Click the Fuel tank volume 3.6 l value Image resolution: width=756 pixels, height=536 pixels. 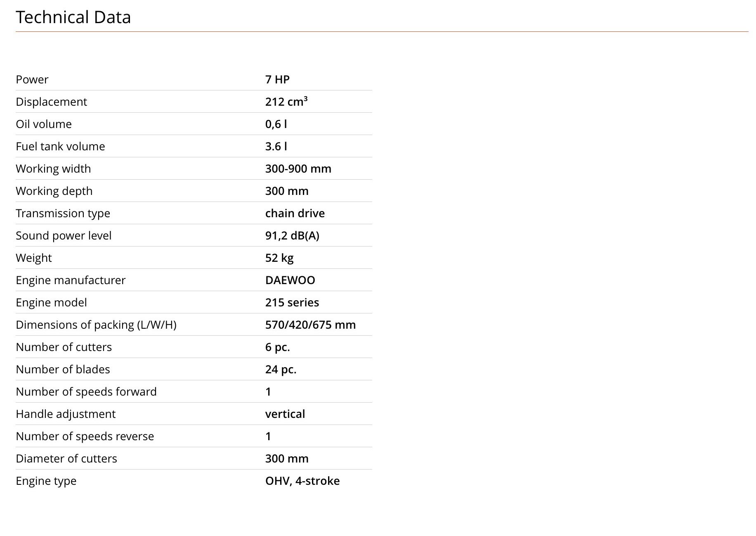pos(276,146)
